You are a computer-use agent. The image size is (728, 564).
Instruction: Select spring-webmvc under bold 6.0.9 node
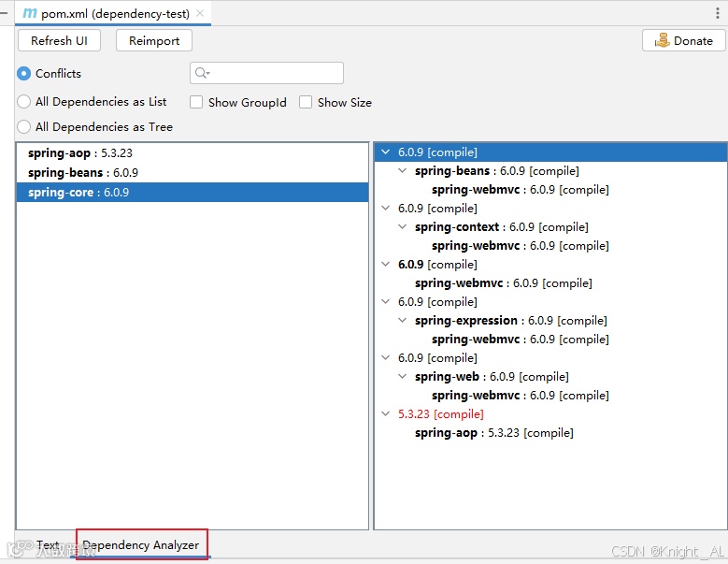[x=504, y=282]
